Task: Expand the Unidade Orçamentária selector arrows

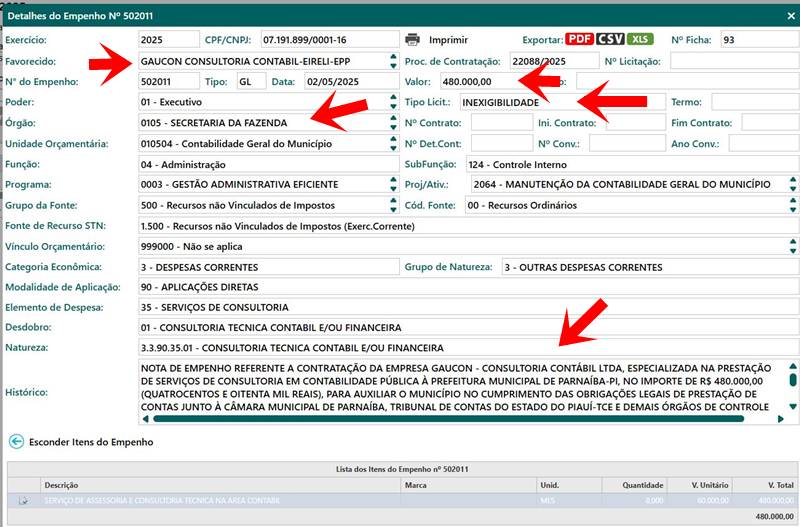Action: [393, 144]
